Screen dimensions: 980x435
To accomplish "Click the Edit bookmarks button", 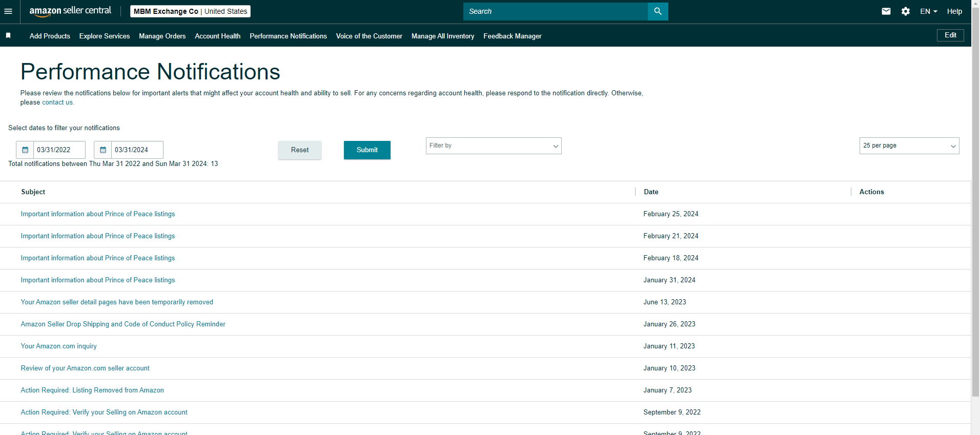I will (x=950, y=35).
